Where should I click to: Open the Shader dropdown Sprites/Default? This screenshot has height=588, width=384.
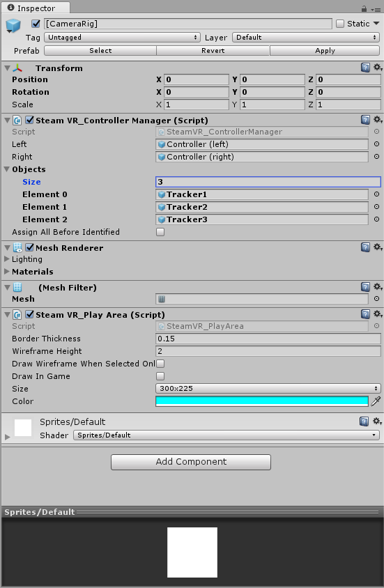[226, 435]
